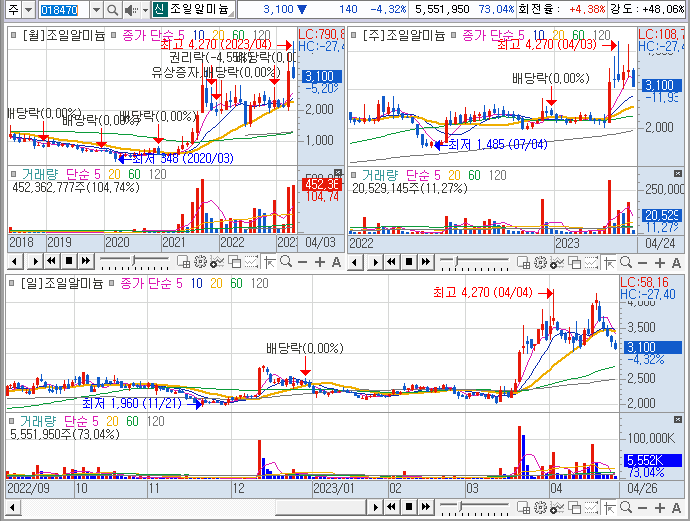Close the monthly chart volume panel

338,172
